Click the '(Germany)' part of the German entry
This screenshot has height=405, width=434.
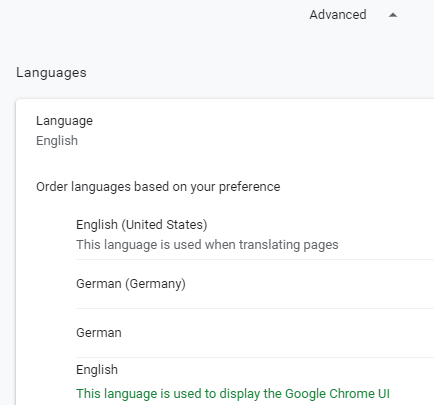coord(155,284)
